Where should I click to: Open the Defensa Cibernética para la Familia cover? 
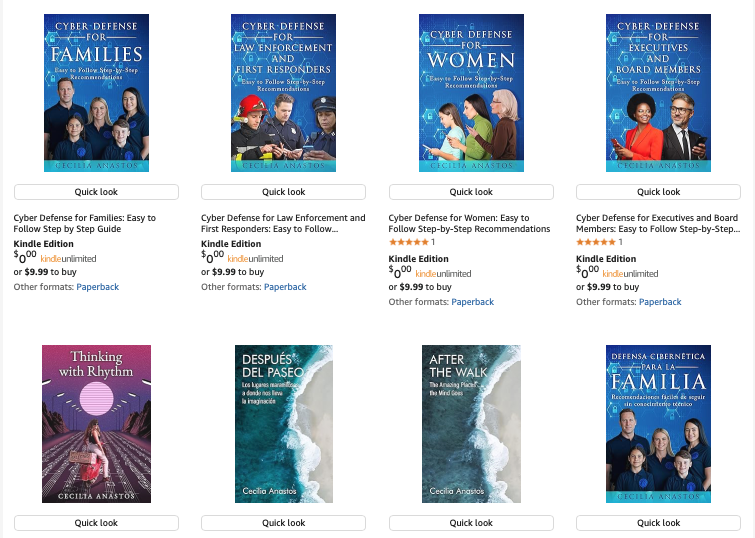pos(658,424)
